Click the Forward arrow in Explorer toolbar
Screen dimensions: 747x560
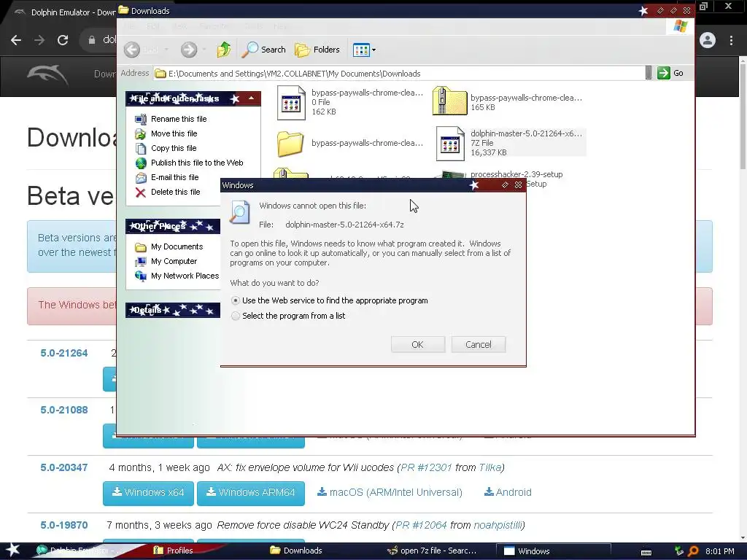189,50
